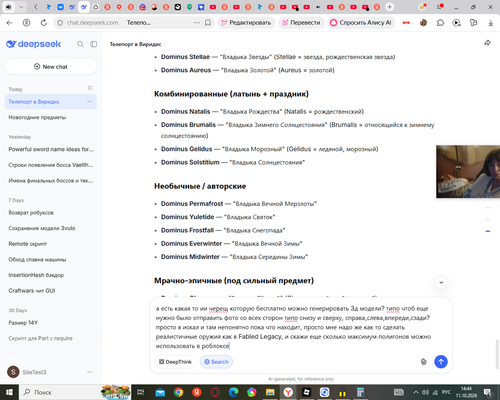500x400 pixels.
Task: Open a new browser tab with plus
Action: coord(389,7)
